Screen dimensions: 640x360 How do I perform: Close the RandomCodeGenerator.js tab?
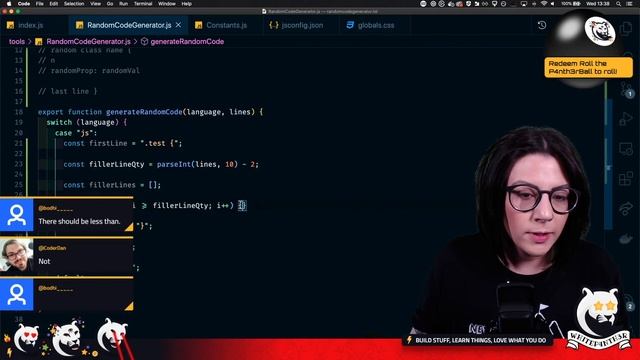178,25
